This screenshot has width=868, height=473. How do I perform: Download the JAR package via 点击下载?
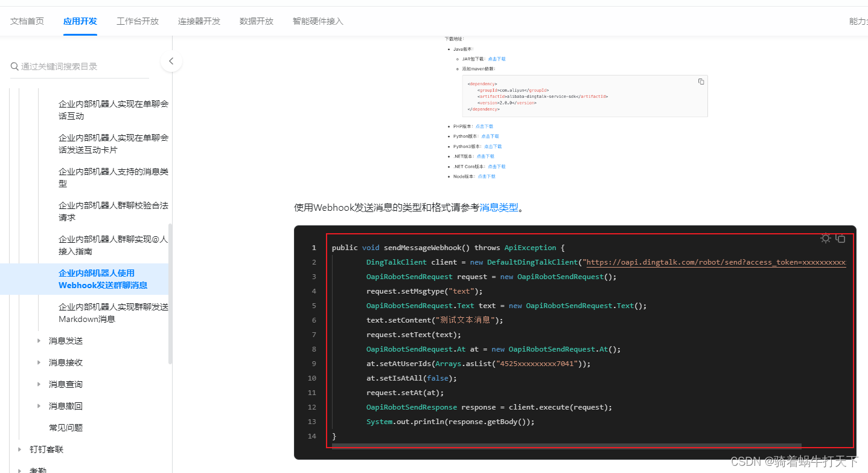[x=496, y=59]
